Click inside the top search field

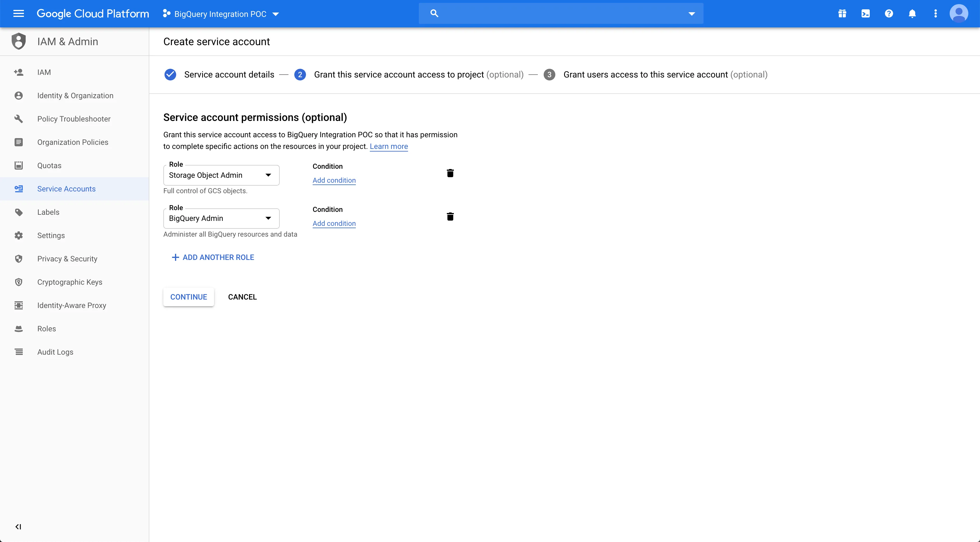[x=561, y=14]
